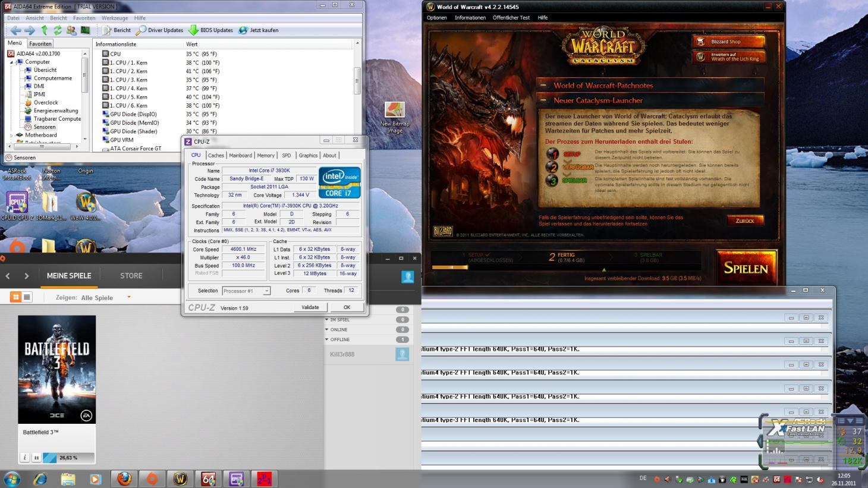The height and width of the screenshot is (488, 868).
Task: Select Sensoren item in AIDA64 tree
Action: tap(44, 127)
